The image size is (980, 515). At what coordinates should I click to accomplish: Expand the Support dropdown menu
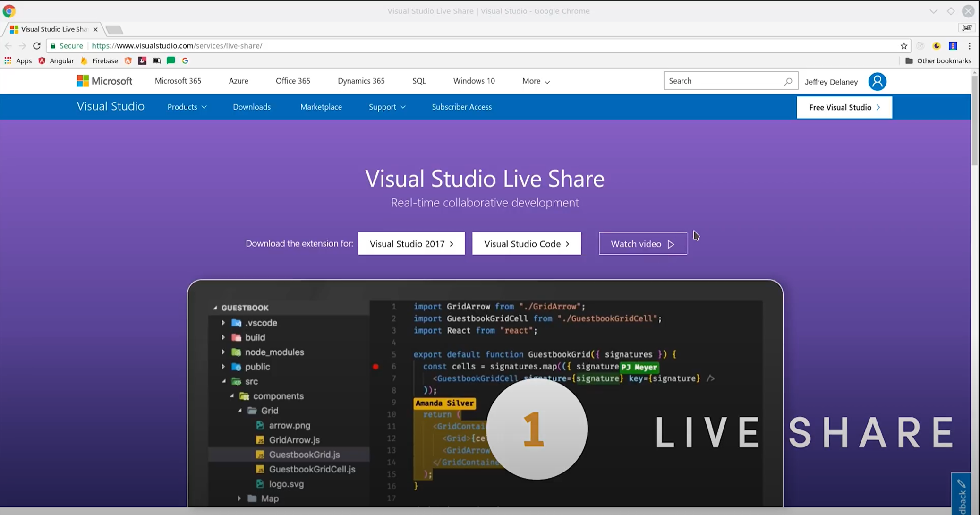387,107
